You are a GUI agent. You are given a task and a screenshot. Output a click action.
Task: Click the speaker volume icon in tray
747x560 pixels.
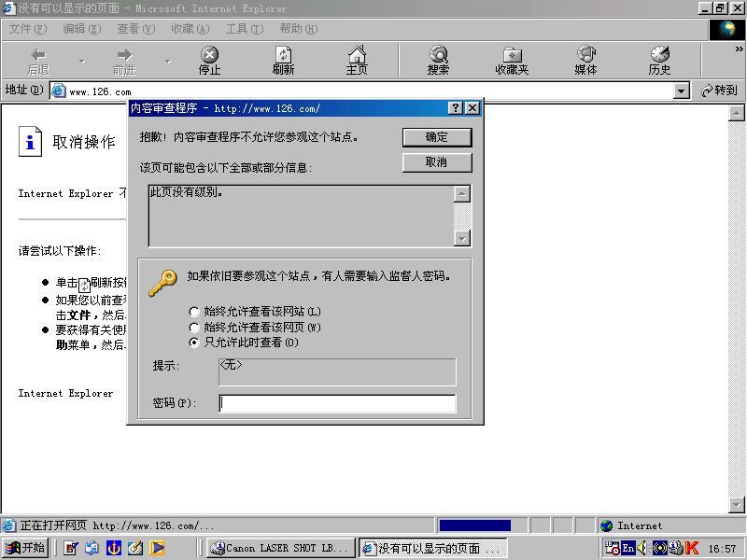point(642,548)
